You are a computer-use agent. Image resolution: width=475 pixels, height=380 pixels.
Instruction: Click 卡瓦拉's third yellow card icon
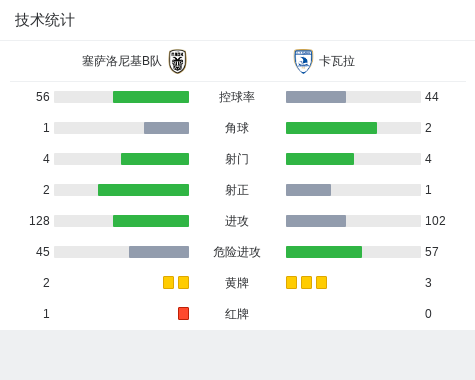(x=321, y=282)
